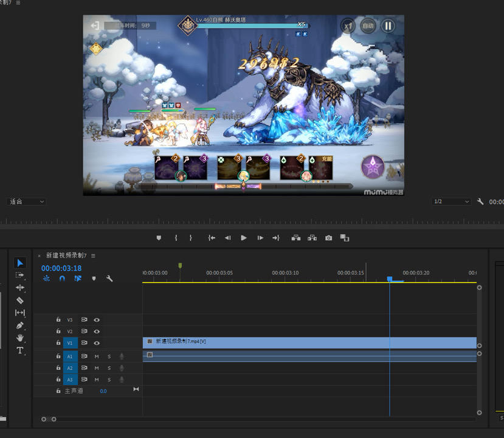This screenshot has width=504, height=438.
Task: Toggle A3 track lock
Action: click(58, 379)
